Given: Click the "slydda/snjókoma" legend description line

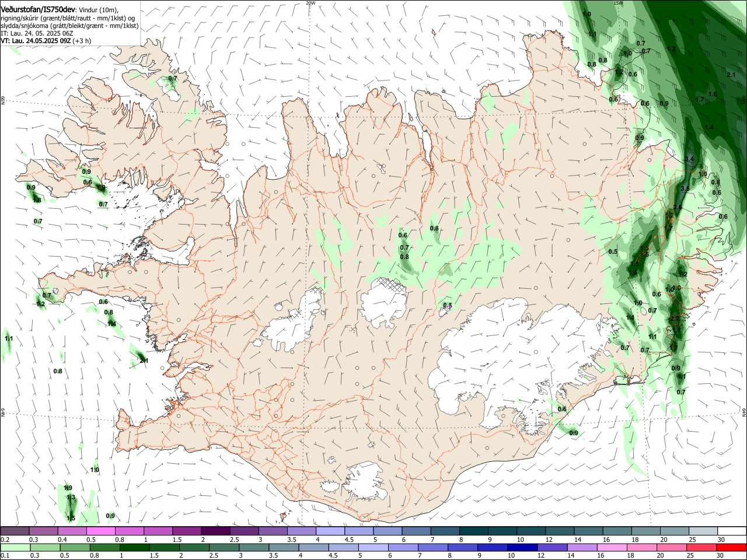Looking at the screenshot, I should (69, 26).
